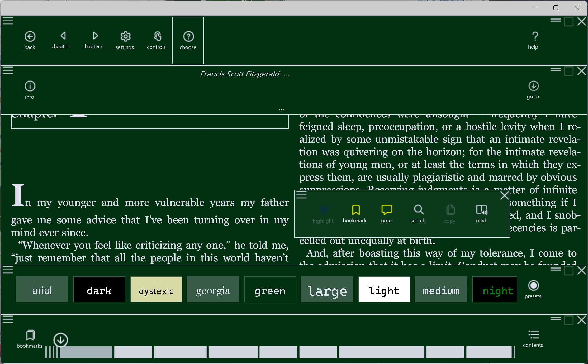
Task: Enable the night mode theme
Action: coord(495,290)
